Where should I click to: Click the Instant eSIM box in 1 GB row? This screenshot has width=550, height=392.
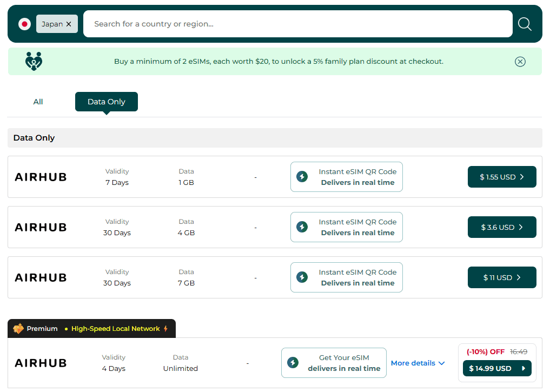[x=347, y=177]
